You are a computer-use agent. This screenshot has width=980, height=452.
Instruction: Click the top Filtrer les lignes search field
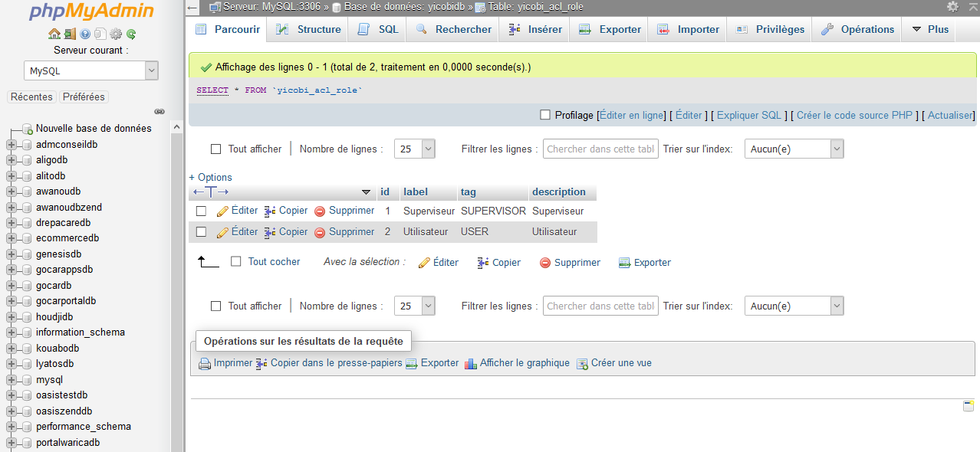pos(600,149)
